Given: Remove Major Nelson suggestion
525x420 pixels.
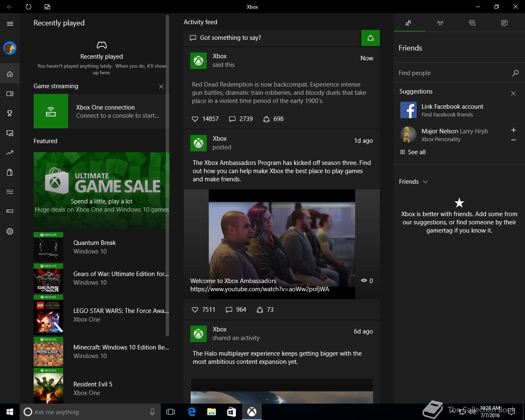Looking at the screenshot, I should (513, 140).
